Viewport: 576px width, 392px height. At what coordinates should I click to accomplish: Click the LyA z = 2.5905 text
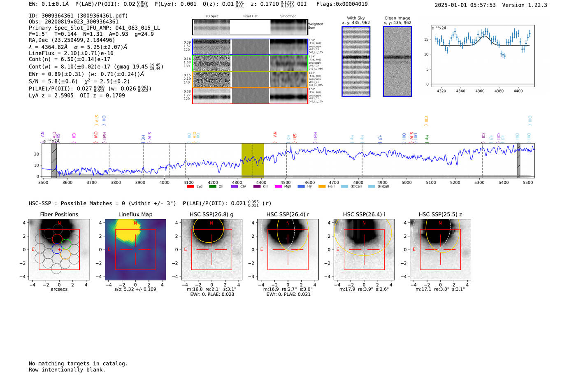[x=51, y=95]
